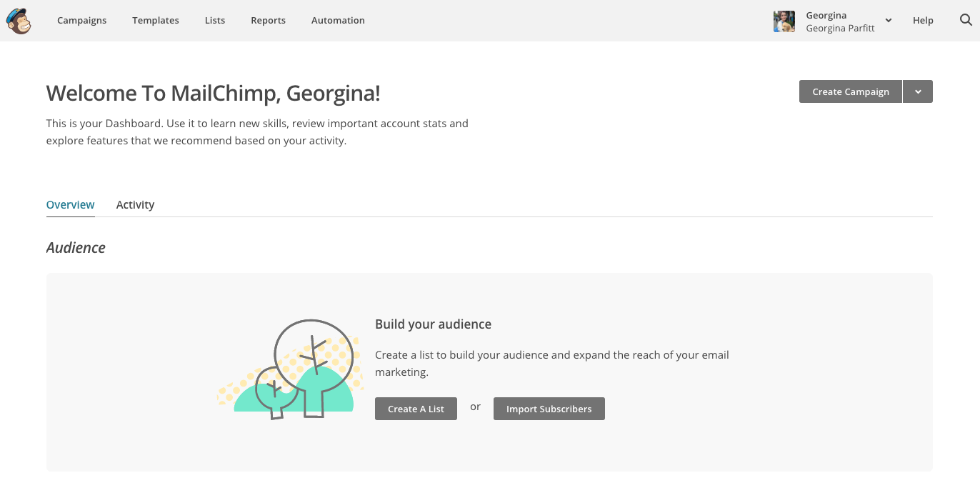Switch to the Overview tab
980x503 pixels.
coord(71,204)
